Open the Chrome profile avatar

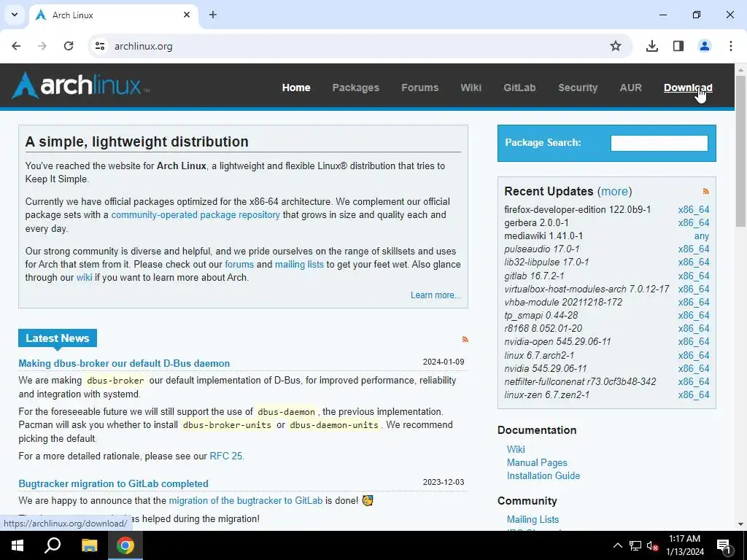[705, 46]
